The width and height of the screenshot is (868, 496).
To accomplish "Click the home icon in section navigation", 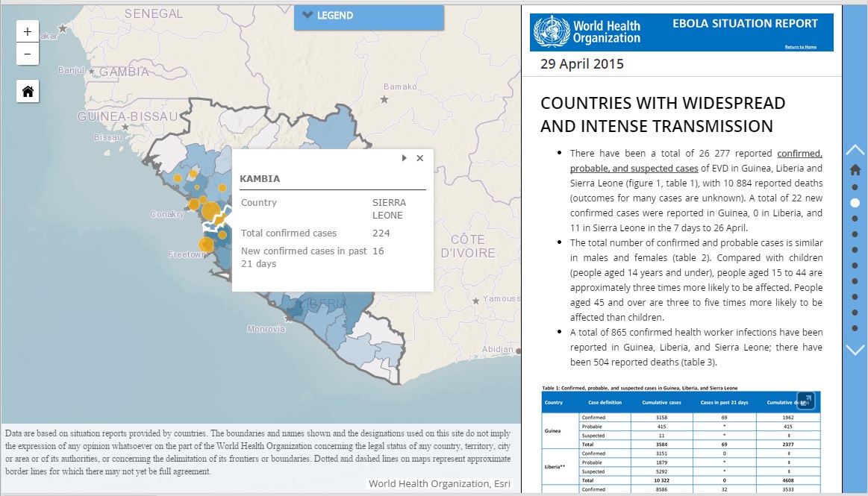I will pos(855,170).
